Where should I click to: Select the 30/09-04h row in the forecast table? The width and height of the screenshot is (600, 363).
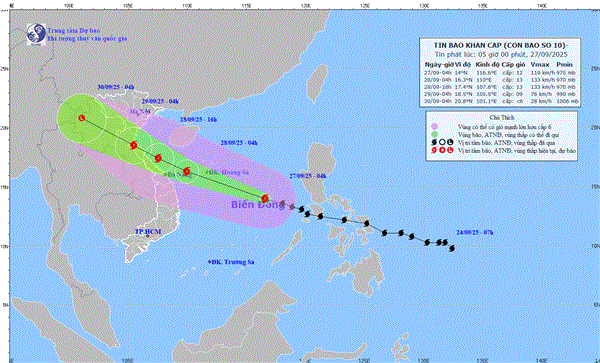500,101
